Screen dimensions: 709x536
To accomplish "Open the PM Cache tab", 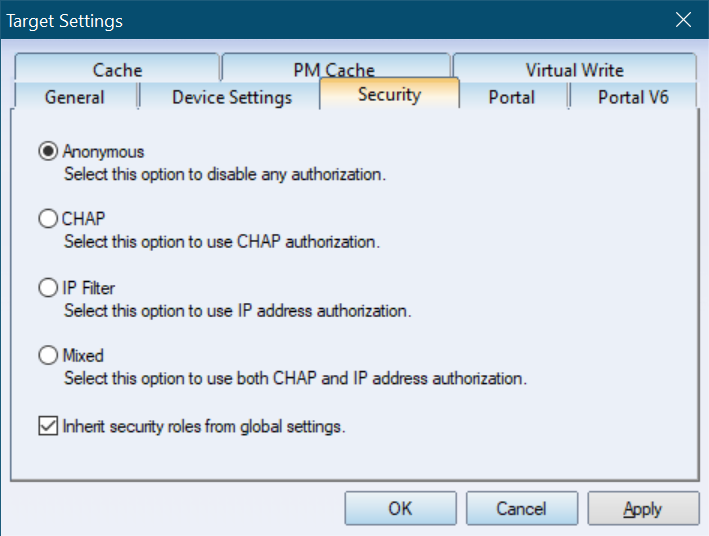I will 335,69.
